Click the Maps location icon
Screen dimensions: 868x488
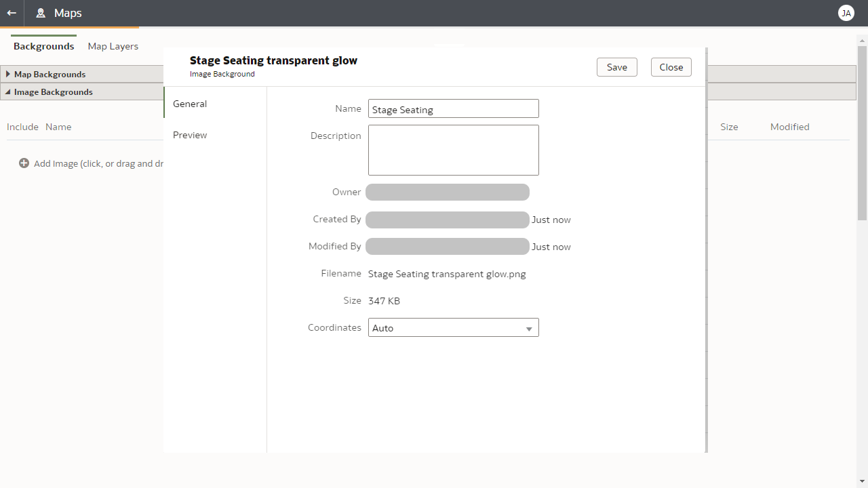[x=41, y=13]
